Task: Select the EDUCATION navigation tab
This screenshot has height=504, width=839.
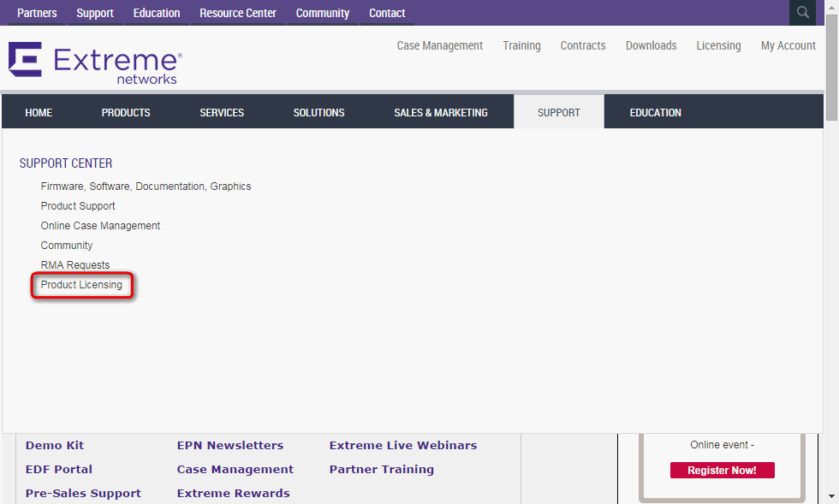Action: click(x=656, y=112)
